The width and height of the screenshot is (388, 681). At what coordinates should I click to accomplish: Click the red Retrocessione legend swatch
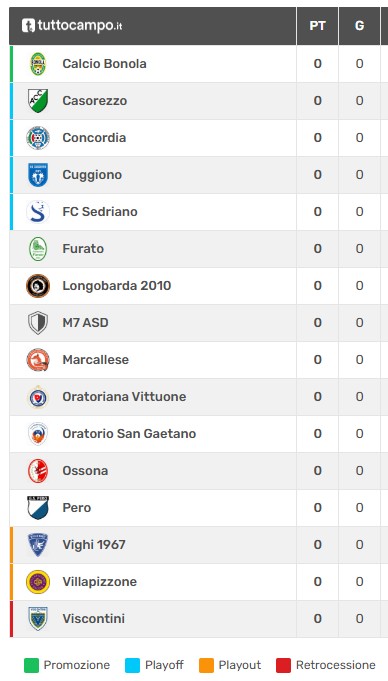click(x=283, y=665)
